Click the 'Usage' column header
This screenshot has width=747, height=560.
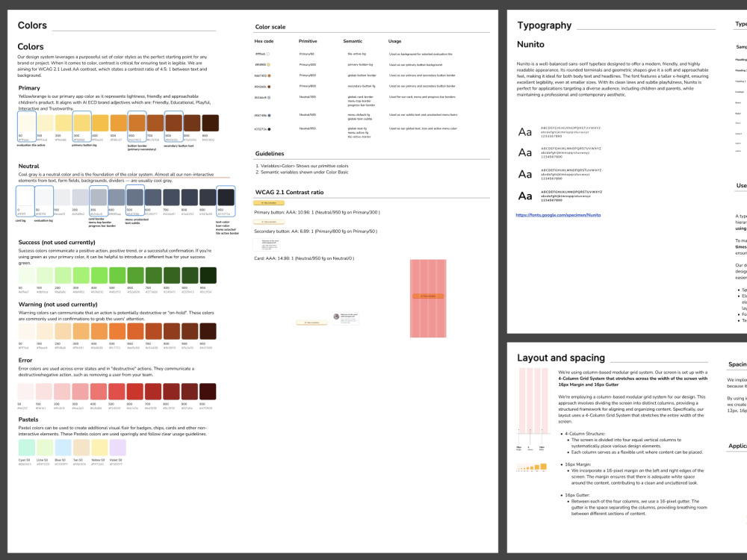[x=394, y=41]
